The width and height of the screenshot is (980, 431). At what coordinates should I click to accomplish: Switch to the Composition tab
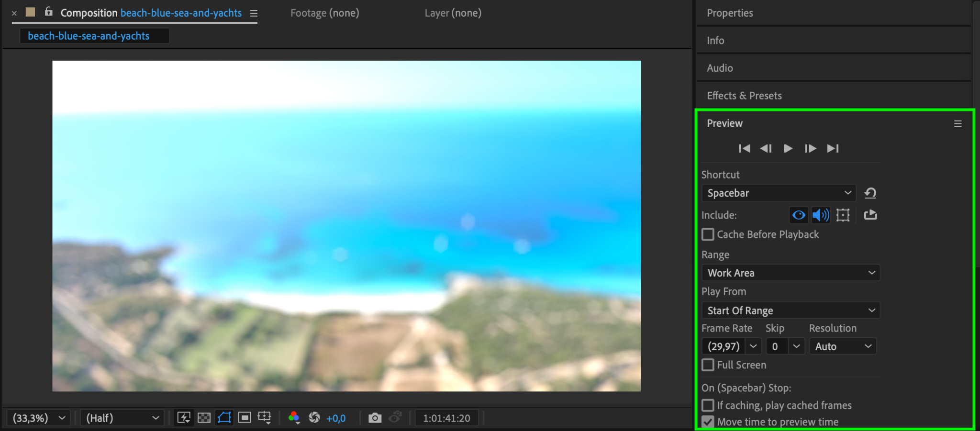point(151,13)
